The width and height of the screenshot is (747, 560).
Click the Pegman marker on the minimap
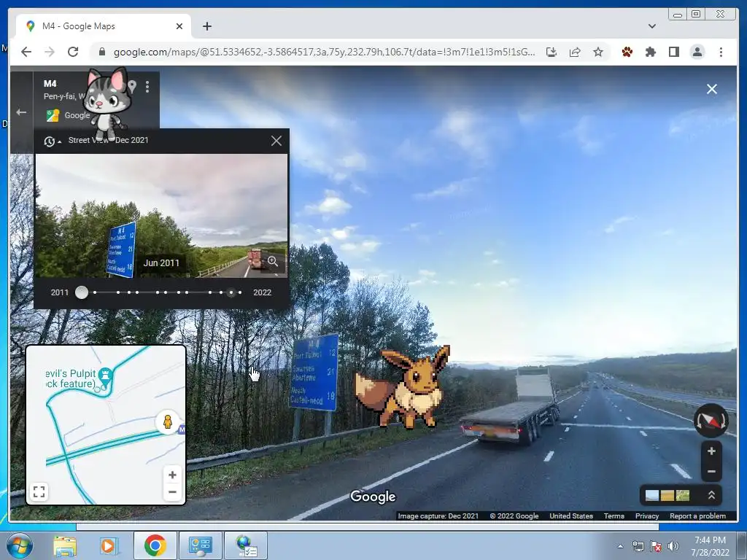point(168,422)
